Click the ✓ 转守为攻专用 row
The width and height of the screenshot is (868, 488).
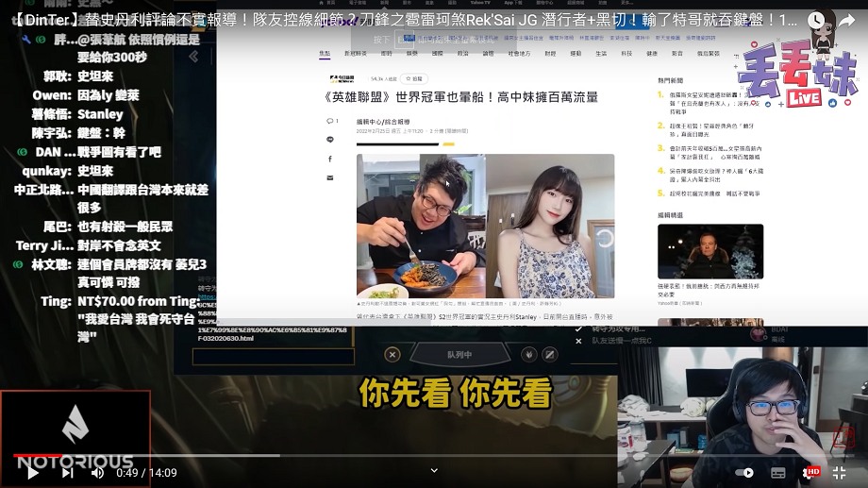[x=611, y=329]
